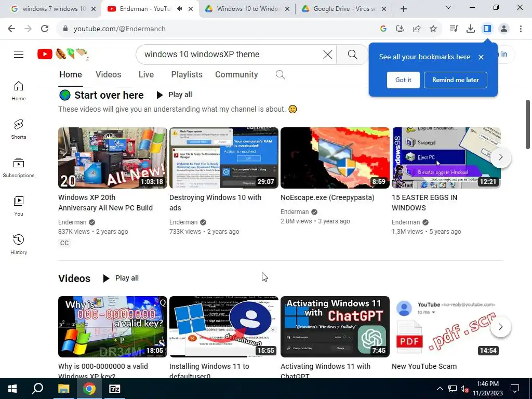The width and height of the screenshot is (532, 399).
Task: Open Activating Windows 11 with ChatGPT thumbnail
Action: (x=335, y=327)
